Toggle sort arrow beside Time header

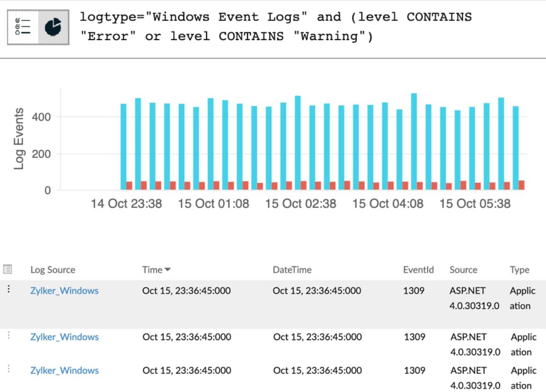click(167, 270)
